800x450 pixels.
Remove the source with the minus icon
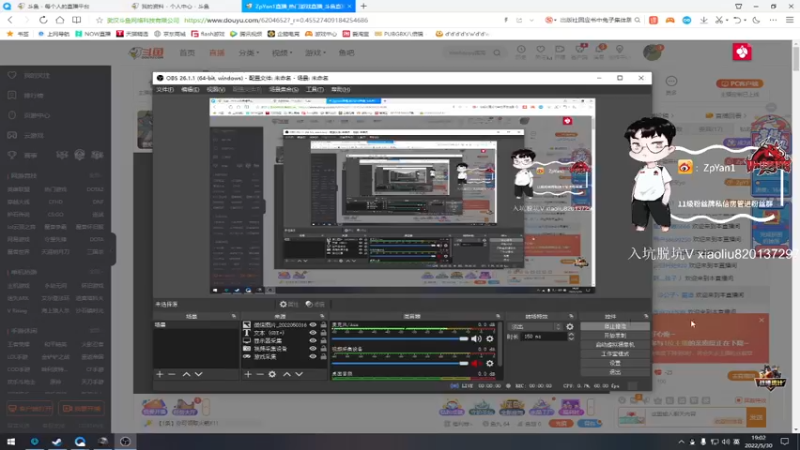(x=260, y=374)
